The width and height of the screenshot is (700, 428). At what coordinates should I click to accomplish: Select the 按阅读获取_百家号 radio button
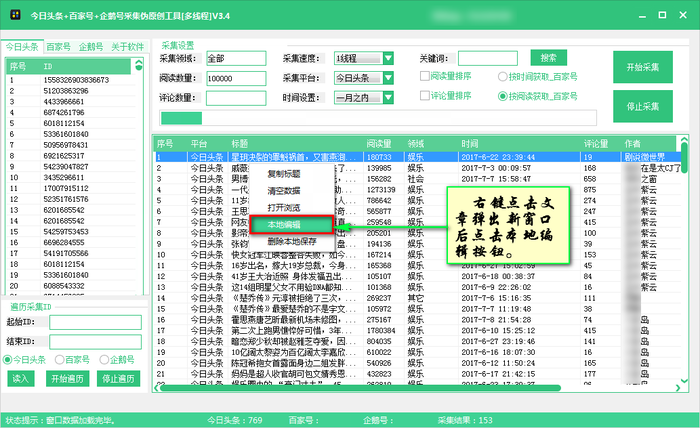tap(503, 96)
